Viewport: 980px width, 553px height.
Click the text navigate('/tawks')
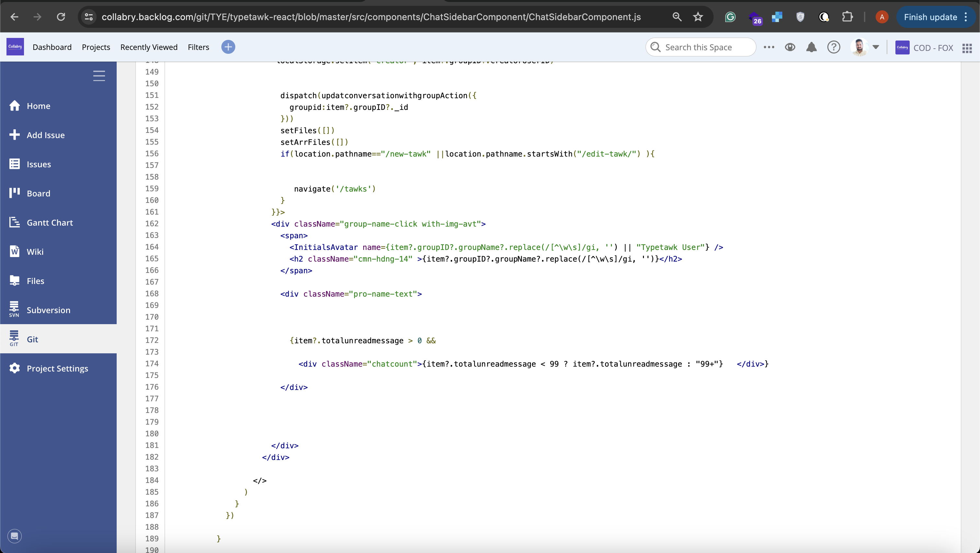click(x=335, y=189)
